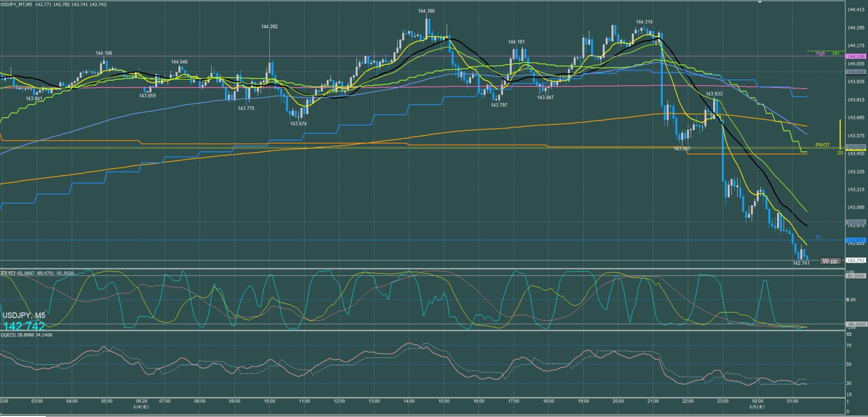This screenshot has width=868, height=417.
Task: Select the 143.674 swing low label
Action: (298, 124)
